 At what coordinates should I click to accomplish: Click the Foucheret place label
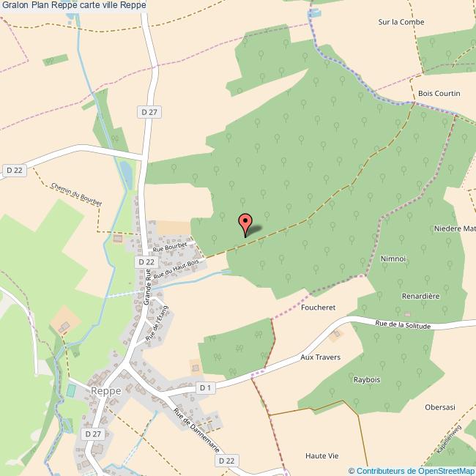tap(318, 308)
